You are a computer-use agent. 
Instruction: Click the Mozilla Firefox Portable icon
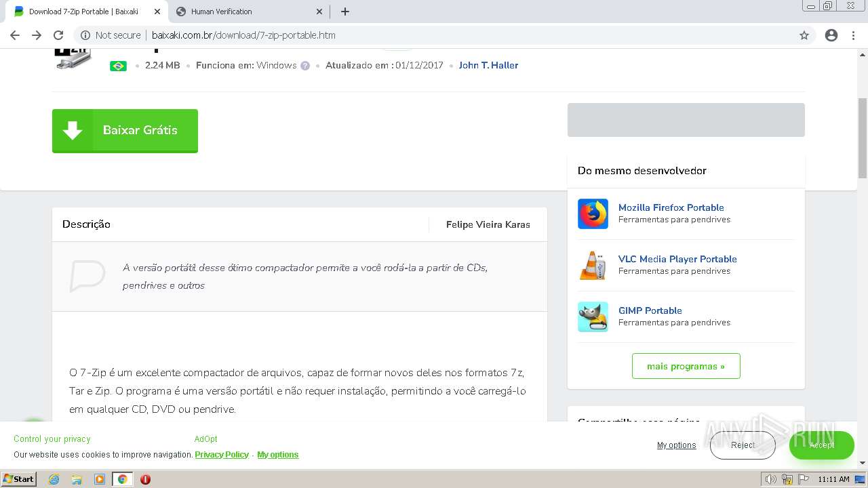(x=593, y=213)
